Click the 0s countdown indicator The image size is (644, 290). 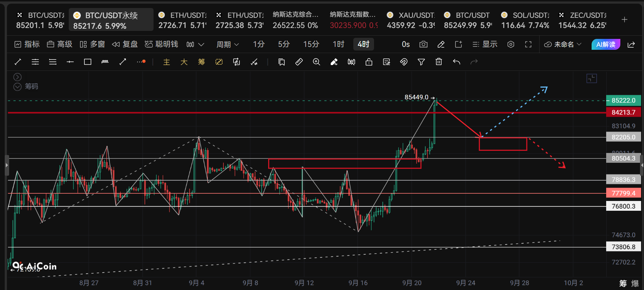click(x=406, y=44)
